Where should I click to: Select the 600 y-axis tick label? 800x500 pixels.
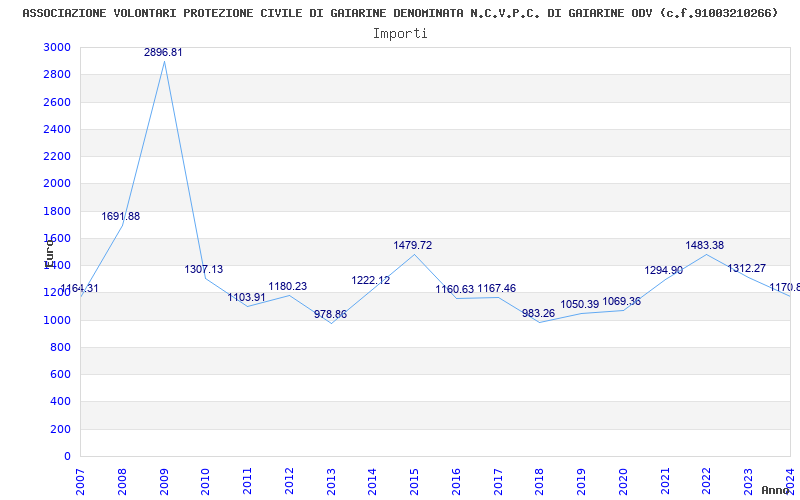tap(61, 374)
